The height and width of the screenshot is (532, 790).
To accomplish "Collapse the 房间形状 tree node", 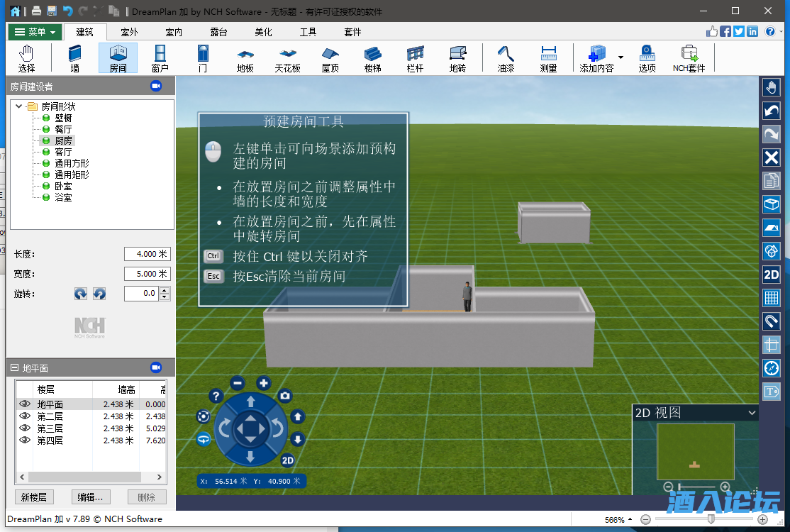I will coord(18,106).
